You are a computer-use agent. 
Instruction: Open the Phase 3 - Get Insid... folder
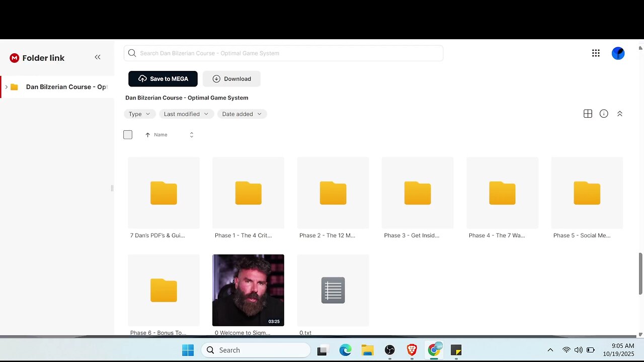click(x=418, y=198)
